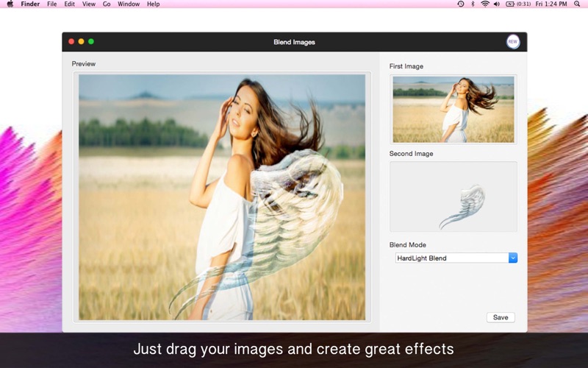Open the Finder menu
This screenshot has height=368, width=588.
[x=30, y=4]
